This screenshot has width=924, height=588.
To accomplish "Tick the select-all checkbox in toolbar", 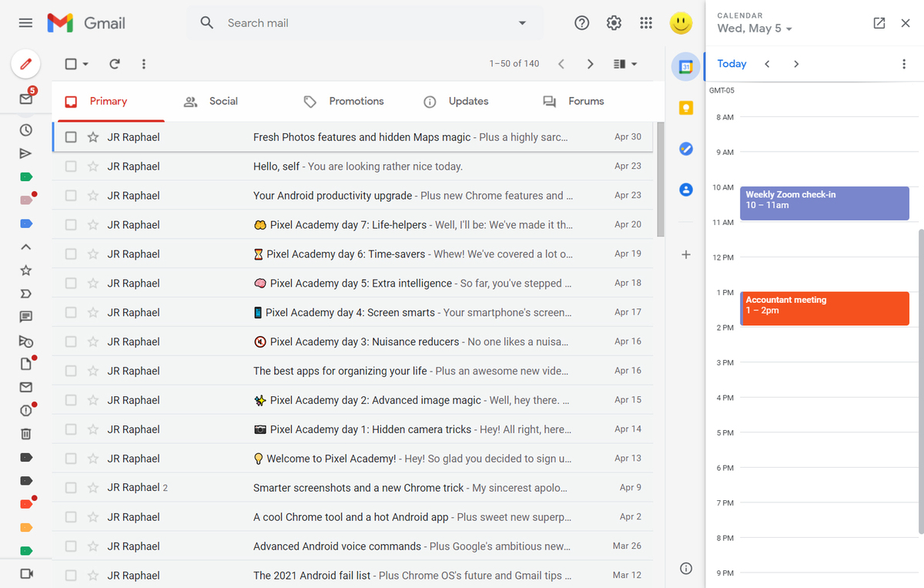I will pyautogui.click(x=71, y=64).
